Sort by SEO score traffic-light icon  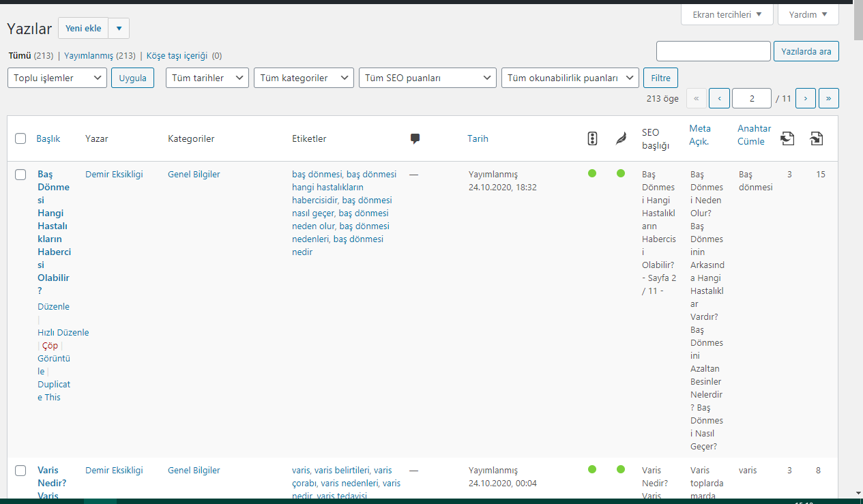pos(592,138)
